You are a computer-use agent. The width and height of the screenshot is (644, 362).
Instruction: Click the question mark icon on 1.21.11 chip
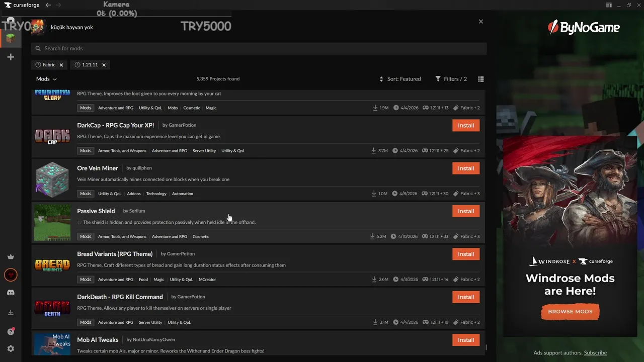point(77,65)
